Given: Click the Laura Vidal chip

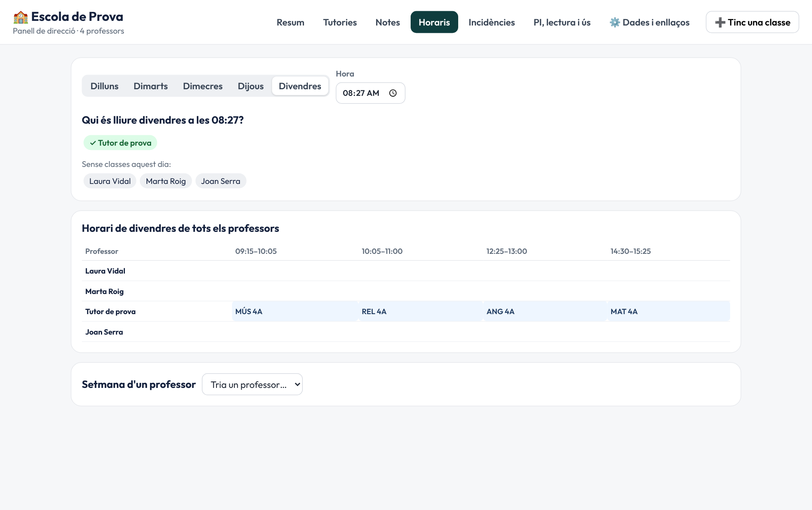Looking at the screenshot, I should 110,181.
